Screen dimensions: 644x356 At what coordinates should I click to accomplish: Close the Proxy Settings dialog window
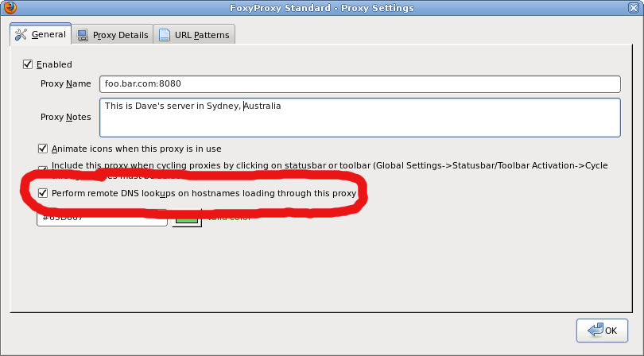click(x=634, y=8)
